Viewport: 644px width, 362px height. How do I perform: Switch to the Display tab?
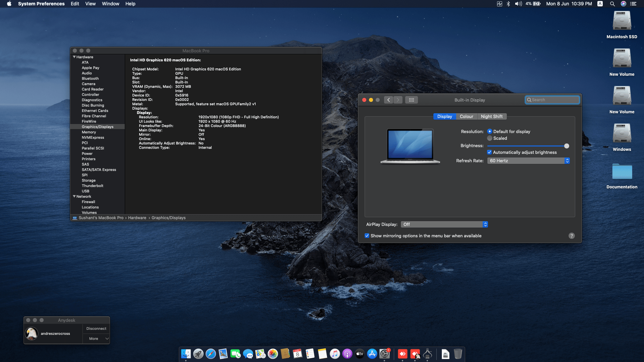pos(444,116)
